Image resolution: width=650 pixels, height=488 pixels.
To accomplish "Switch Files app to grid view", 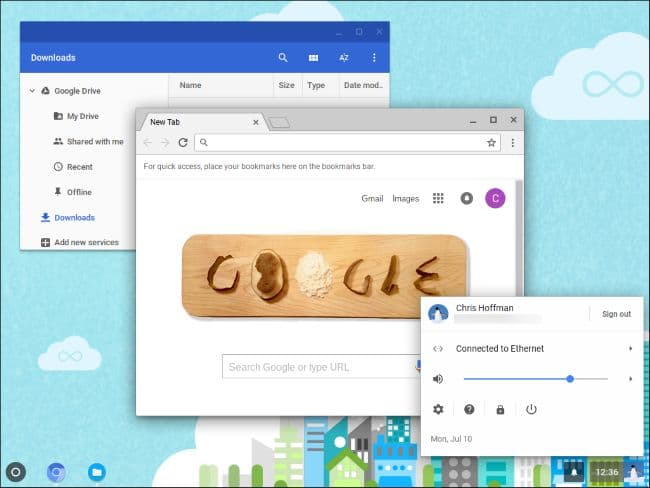I will (x=313, y=58).
